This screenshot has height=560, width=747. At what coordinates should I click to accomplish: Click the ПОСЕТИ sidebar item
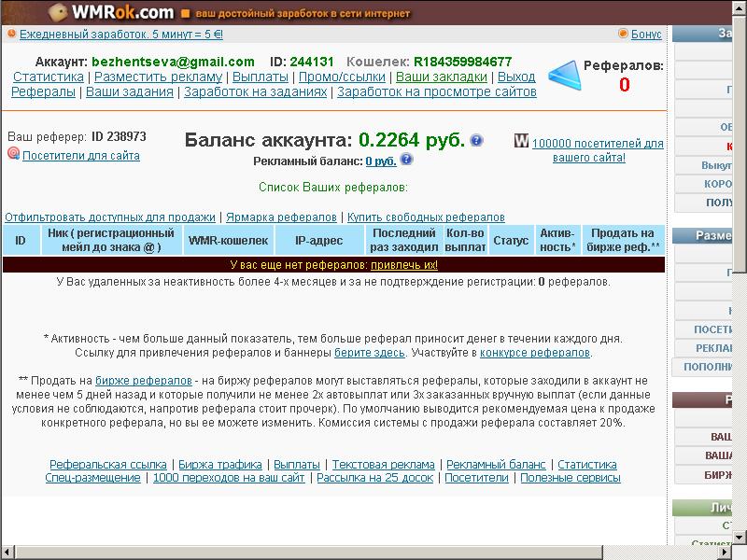click(704, 329)
